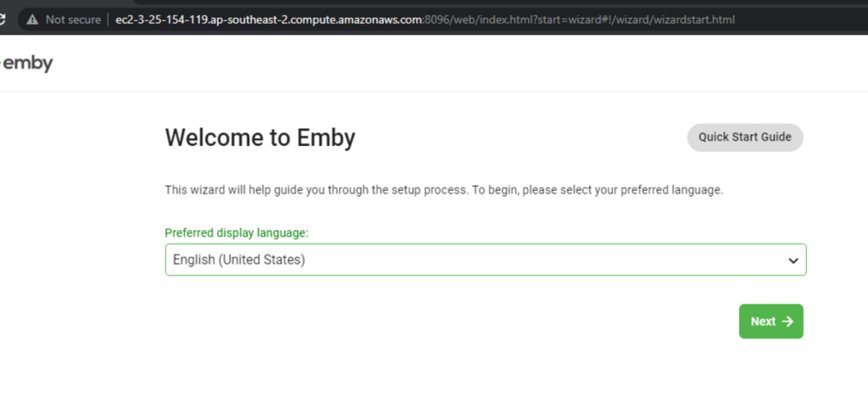This screenshot has height=420, width=868.
Task: Click the arrow icon on the Next button
Action: pyautogui.click(x=787, y=322)
